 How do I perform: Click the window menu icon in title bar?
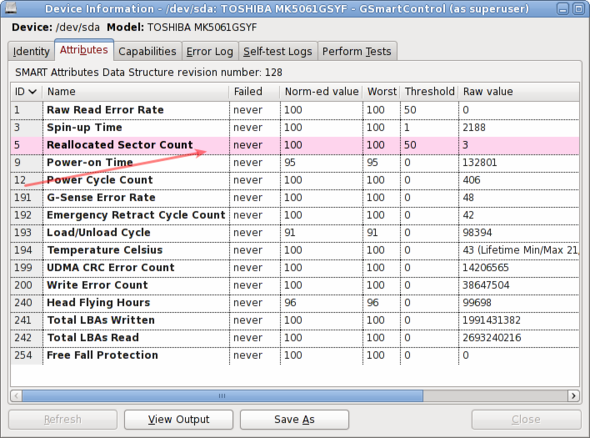pyautogui.click(x=11, y=8)
